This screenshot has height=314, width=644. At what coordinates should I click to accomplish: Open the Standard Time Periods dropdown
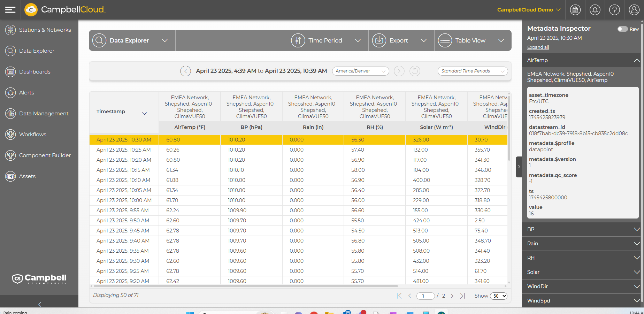coord(473,71)
